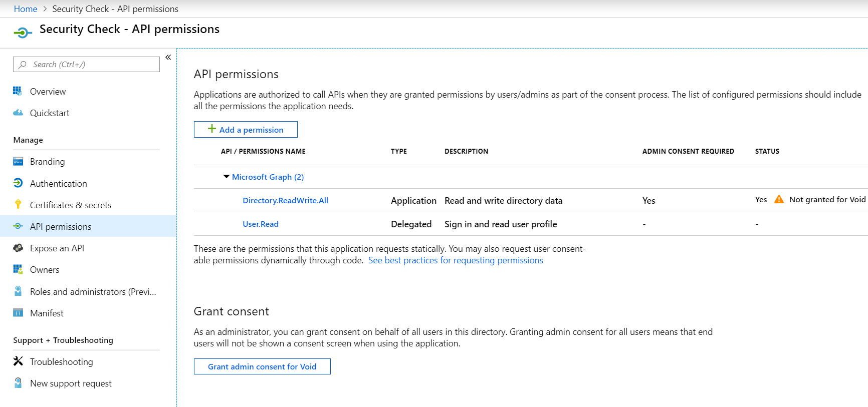Open best practices for requesting permissions link
This screenshot has width=868, height=407.
456,260
